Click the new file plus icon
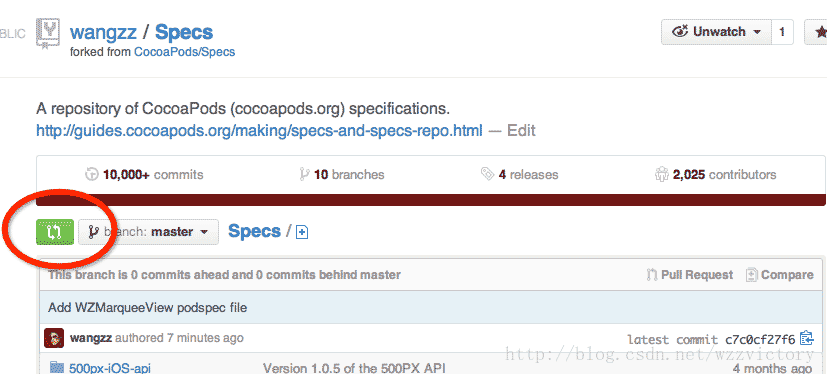The width and height of the screenshot is (827, 374). coord(302,232)
